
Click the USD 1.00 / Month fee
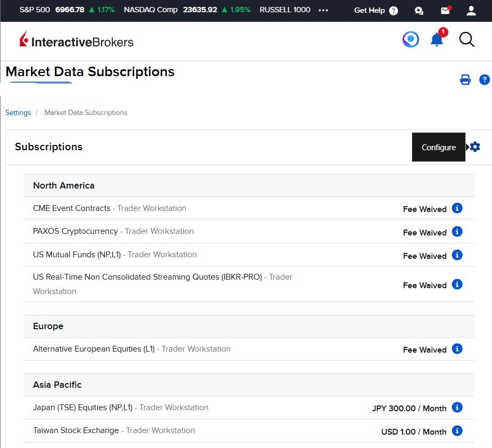click(414, 431)
